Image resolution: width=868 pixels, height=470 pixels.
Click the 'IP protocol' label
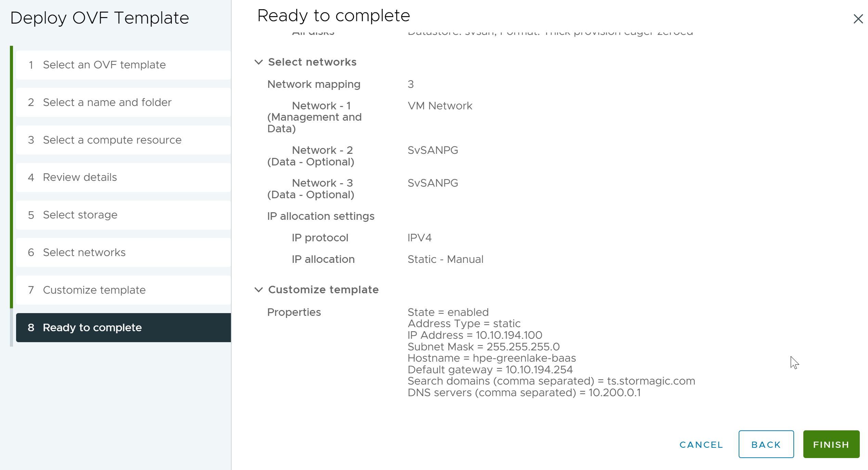pos(320,238)
